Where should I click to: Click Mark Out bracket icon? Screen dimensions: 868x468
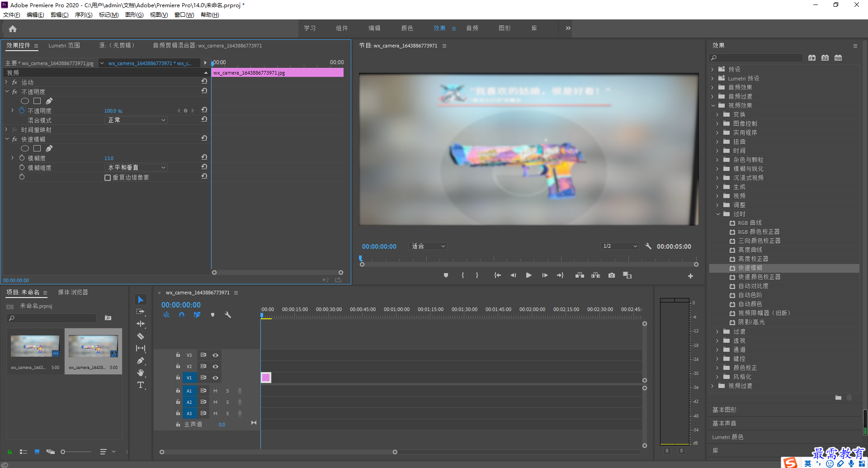[x=477, y=275]
